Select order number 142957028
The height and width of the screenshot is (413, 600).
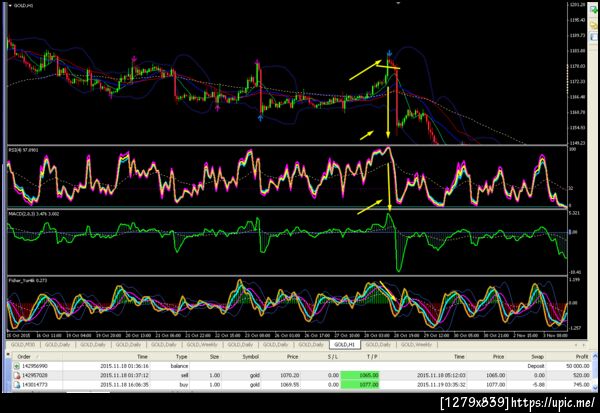coord(34,375)
